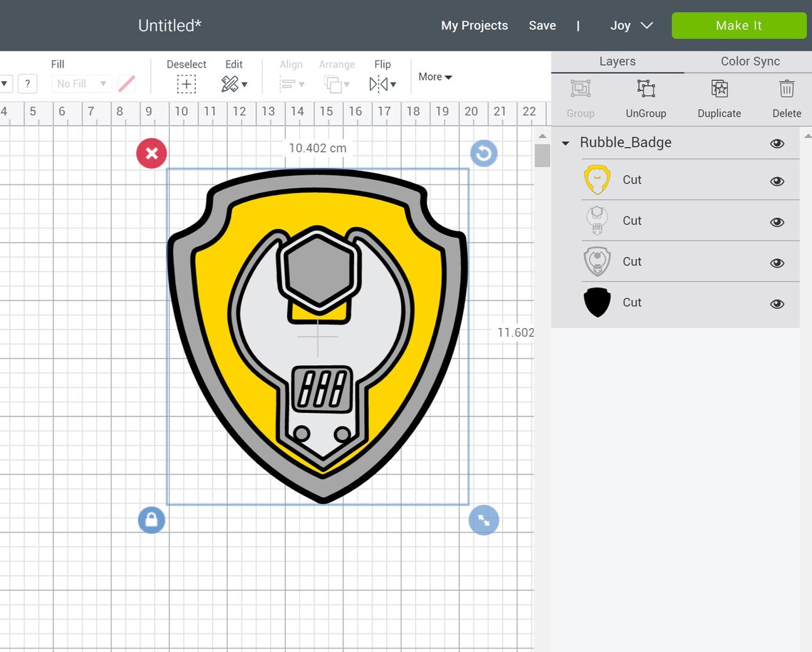Click the Group icon in Layers panel
This screenshot has width=812, height=652.
(x=581, y=88)
